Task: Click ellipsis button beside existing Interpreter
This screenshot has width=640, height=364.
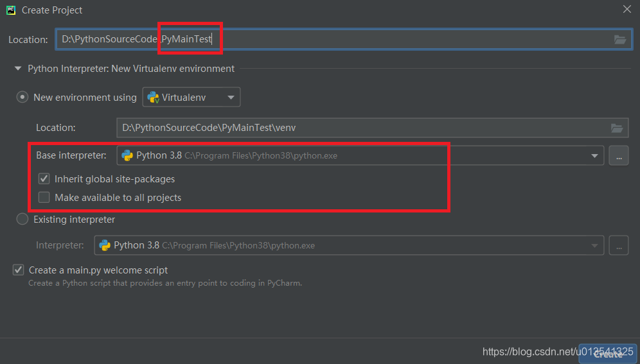Action: click(619, 245)
